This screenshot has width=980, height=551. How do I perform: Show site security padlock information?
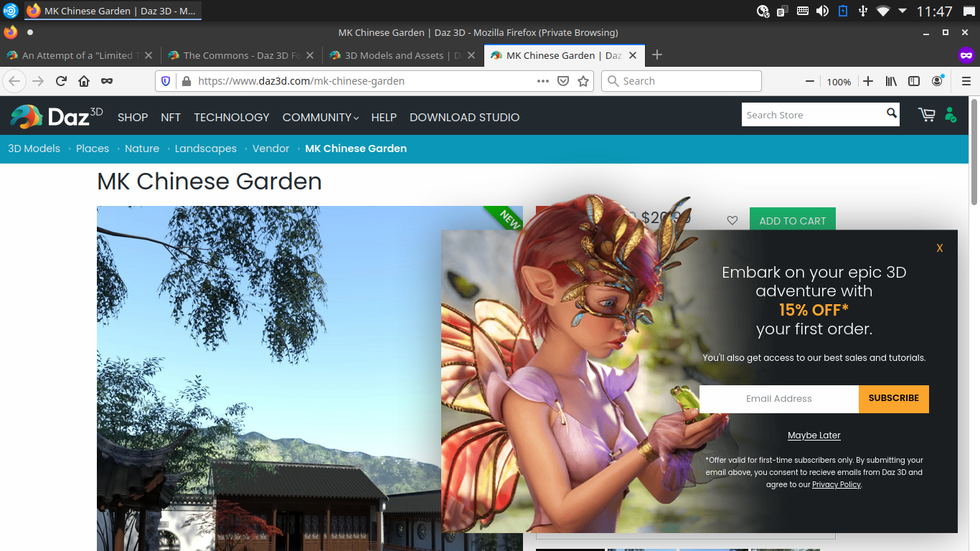point(186,81)
